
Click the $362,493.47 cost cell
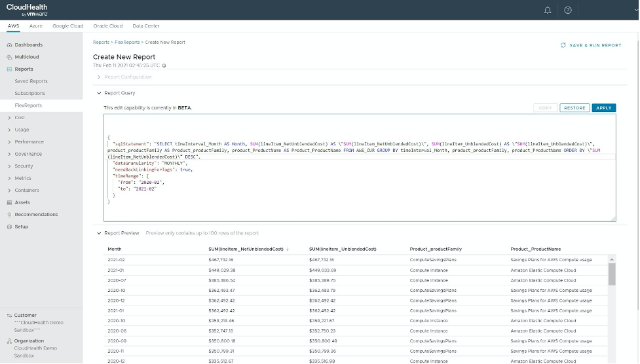coord(221,291)
